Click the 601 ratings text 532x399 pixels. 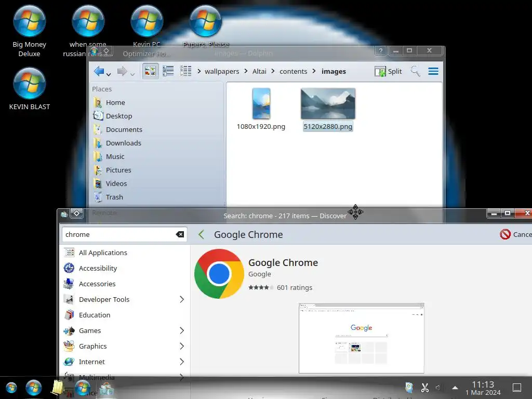[x=295, y=288]
